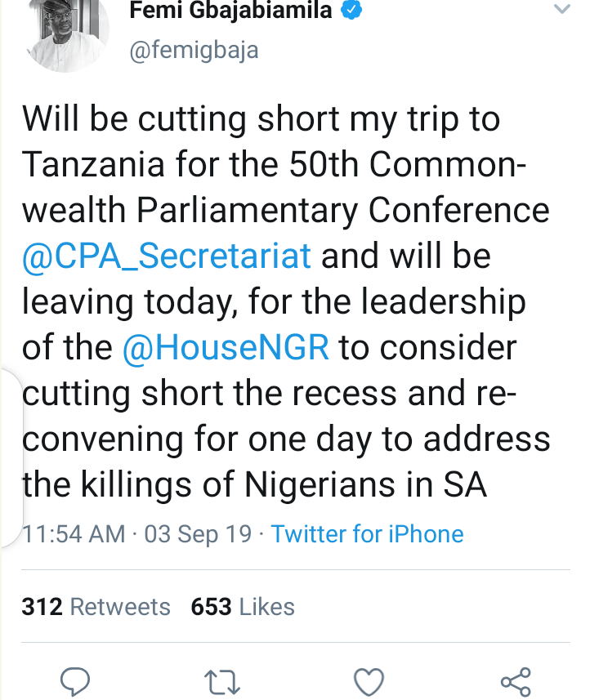Click the 11:54 AM timestamp
This screenshot has width=590, height=700.
point(74,534)
